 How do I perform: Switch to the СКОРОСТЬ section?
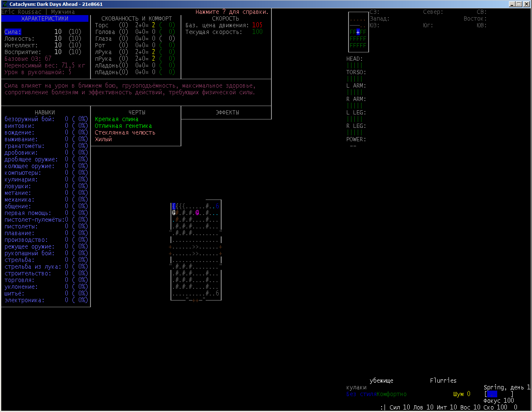pyautogui.click(x=226, y=18)
